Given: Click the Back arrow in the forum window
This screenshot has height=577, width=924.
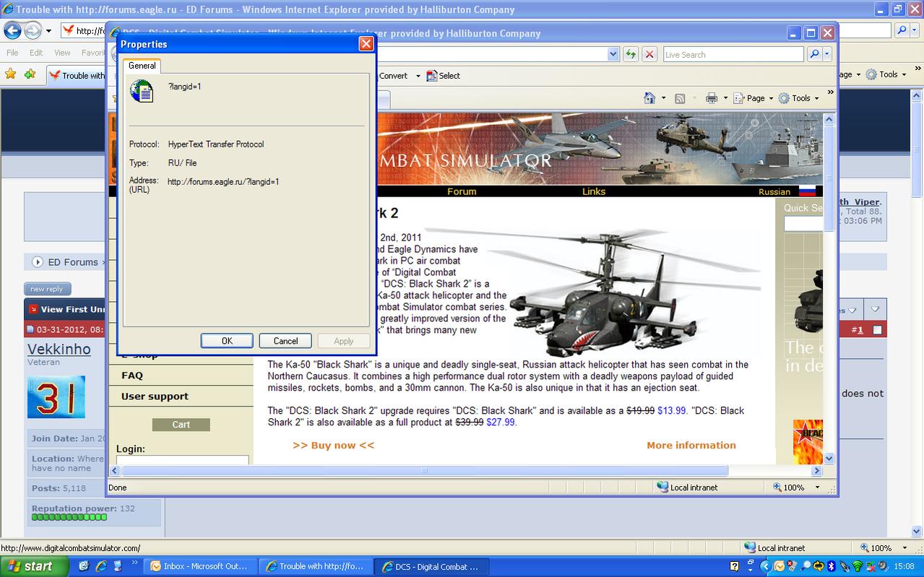Looking at the screenshot, I should [12, 30].
